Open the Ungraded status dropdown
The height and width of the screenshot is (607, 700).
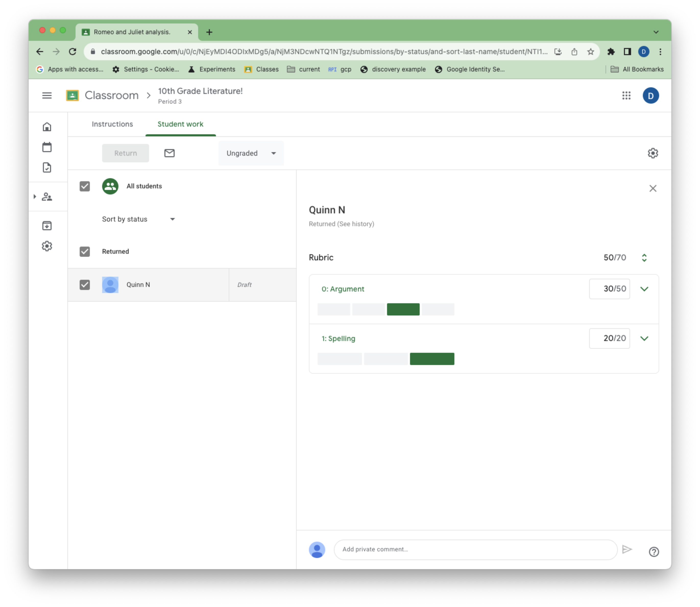click(249, 153)
